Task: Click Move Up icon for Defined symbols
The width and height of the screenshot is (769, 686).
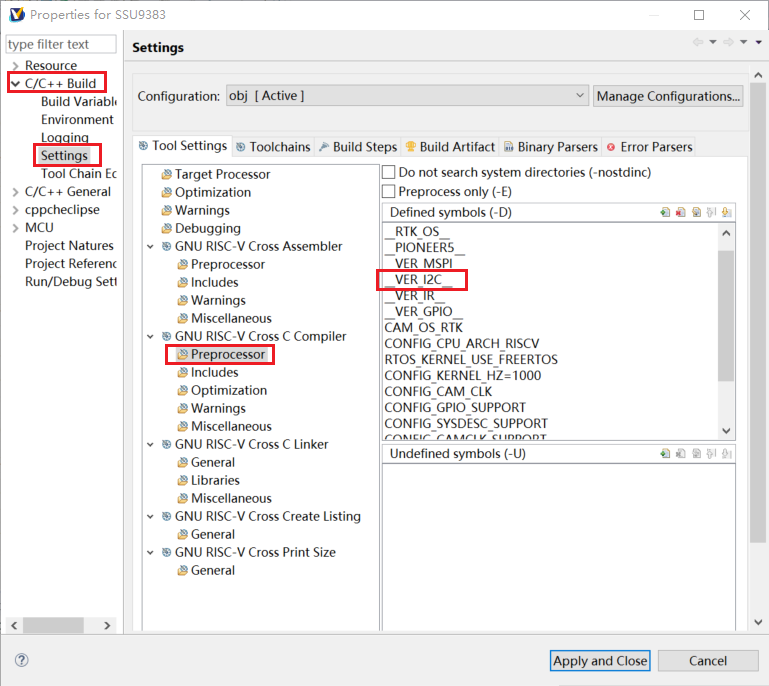Action: point(711,212)
